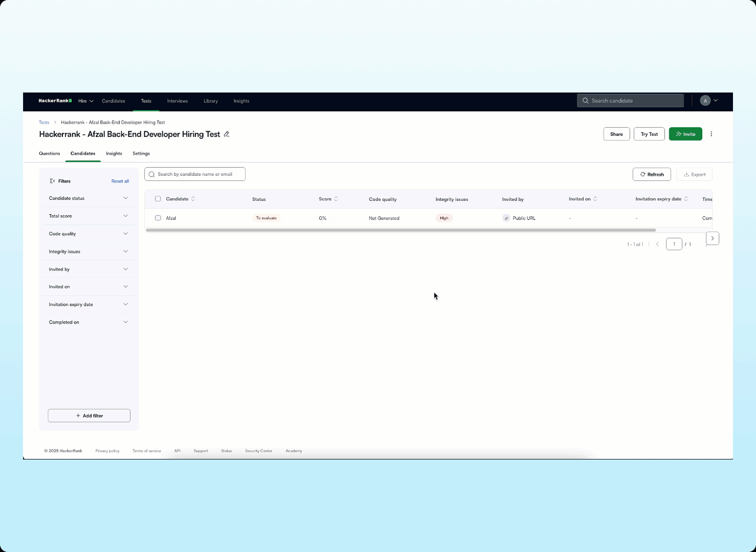Sort by Invitation expiry date arrows
Viewport: 756px width, 552px height.
[x=686, y=199]
